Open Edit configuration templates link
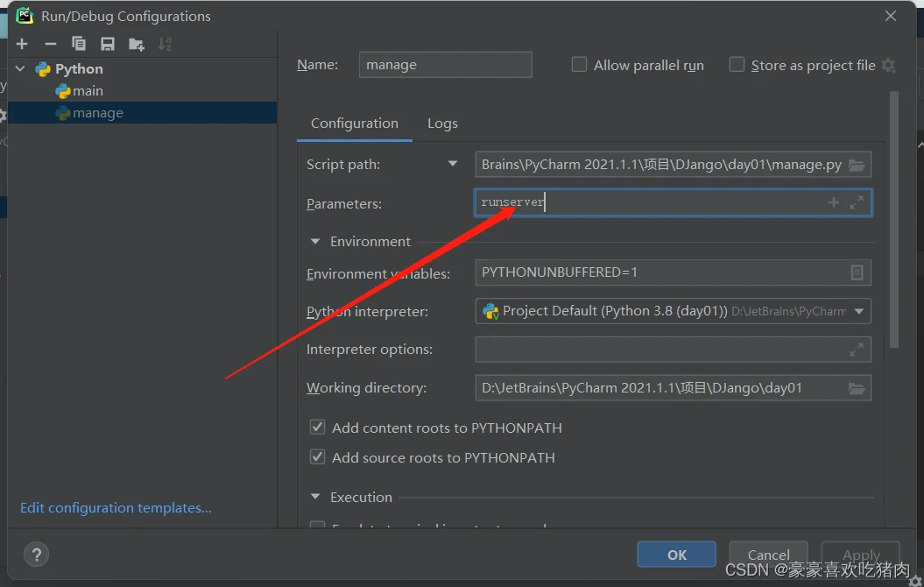This screenshot has width=924, height=587. click(x=116, y=508)
